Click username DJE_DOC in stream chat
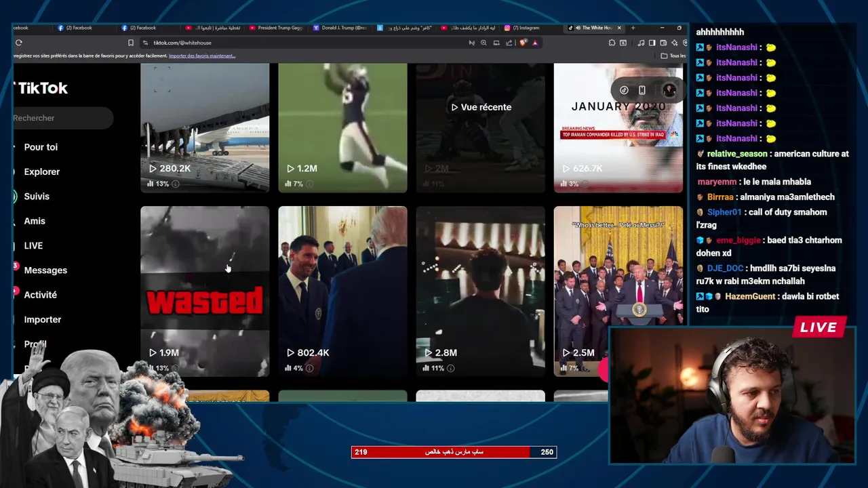868x488 pixels. [724, 268]
